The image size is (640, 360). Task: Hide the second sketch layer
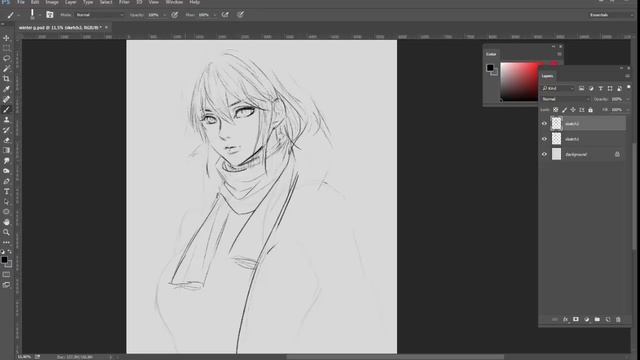point(544,139)
